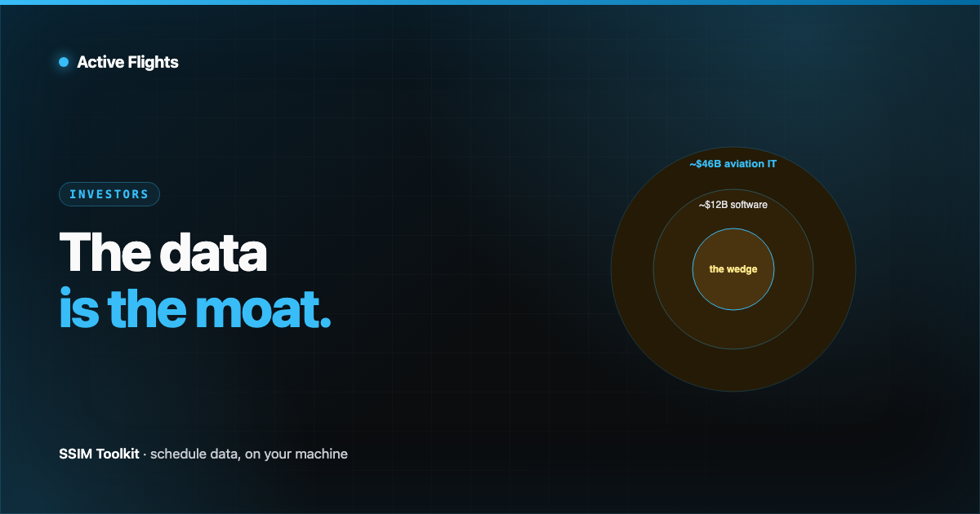Click the '~$46B aviation IT' label

point(733,164)
